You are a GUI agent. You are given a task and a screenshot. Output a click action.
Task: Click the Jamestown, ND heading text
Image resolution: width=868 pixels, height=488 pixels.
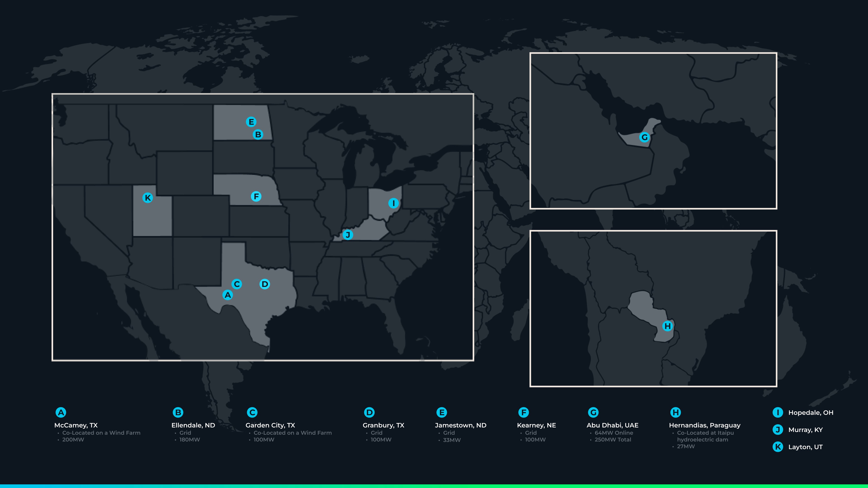(461, 425)
